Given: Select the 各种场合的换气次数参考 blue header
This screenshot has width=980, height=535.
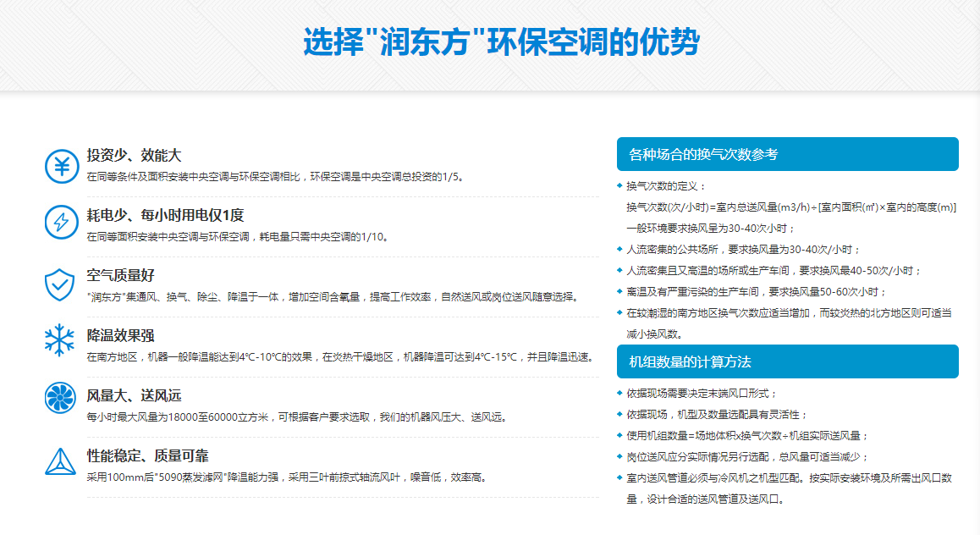Looking at the screenshot, I should click(x=787, y=154).
